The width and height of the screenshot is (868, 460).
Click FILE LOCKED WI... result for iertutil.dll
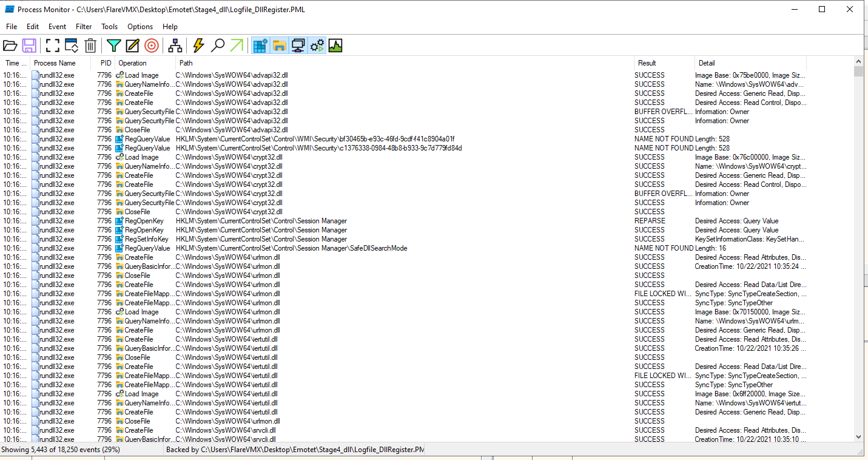pos(663,376)
